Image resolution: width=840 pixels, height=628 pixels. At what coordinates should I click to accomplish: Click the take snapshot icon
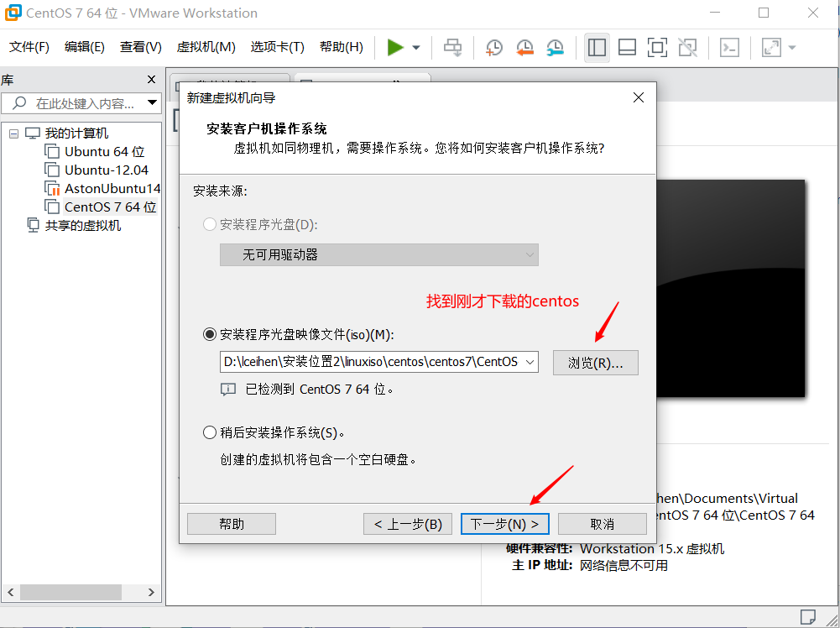[494, 47]
